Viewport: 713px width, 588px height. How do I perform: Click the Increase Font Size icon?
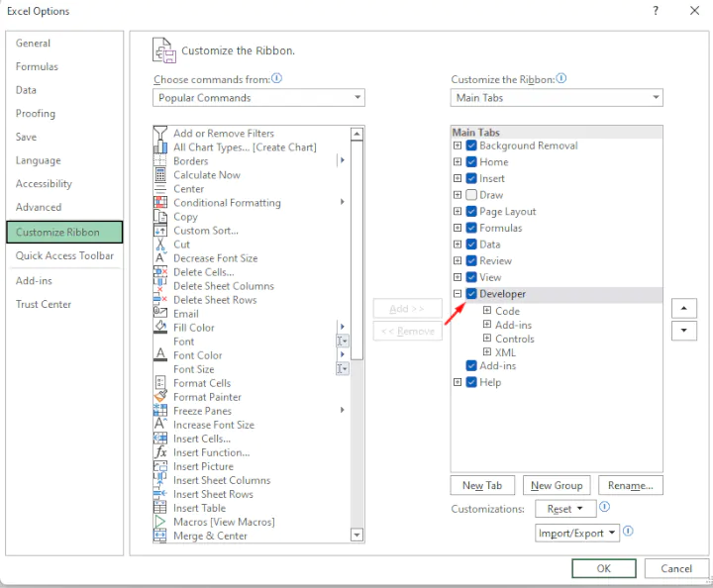click(x=160, y=425)
